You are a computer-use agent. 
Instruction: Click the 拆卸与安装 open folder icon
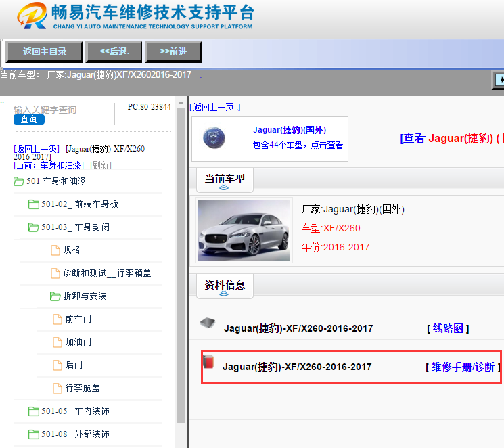pos(55,296)
